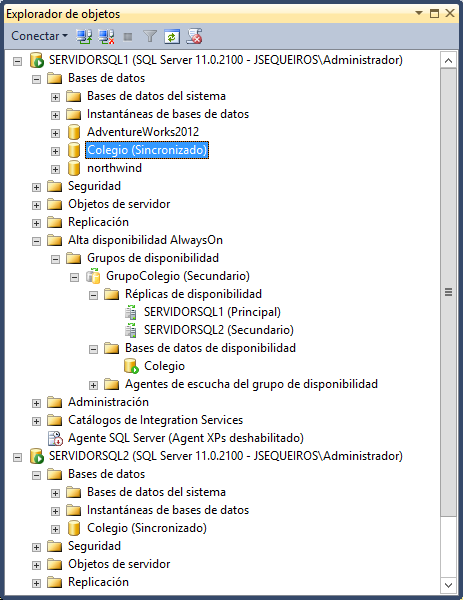463x600 pixels.
Task: Expand the Administración node
Action: click(36, 403)
